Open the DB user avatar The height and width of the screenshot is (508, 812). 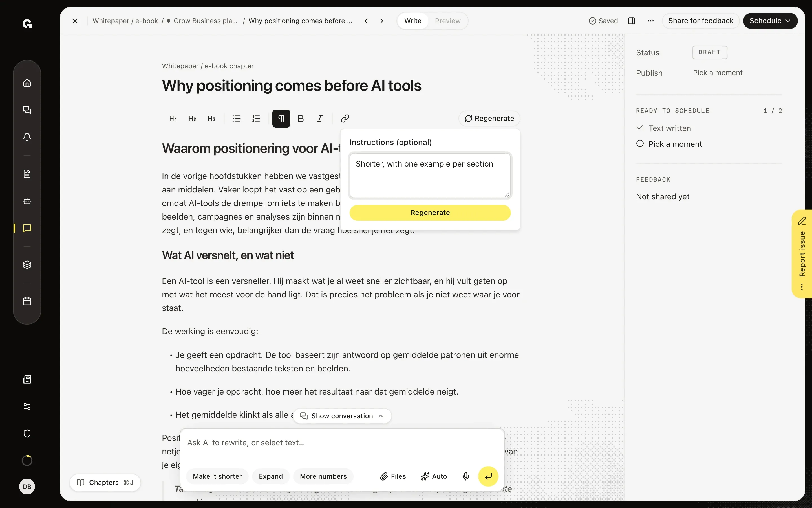(x=27, y=487)
